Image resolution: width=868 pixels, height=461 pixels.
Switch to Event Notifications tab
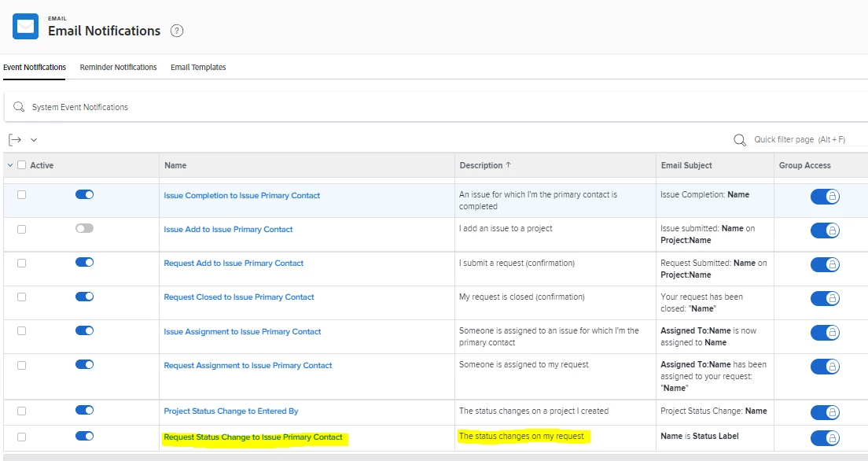35,67
